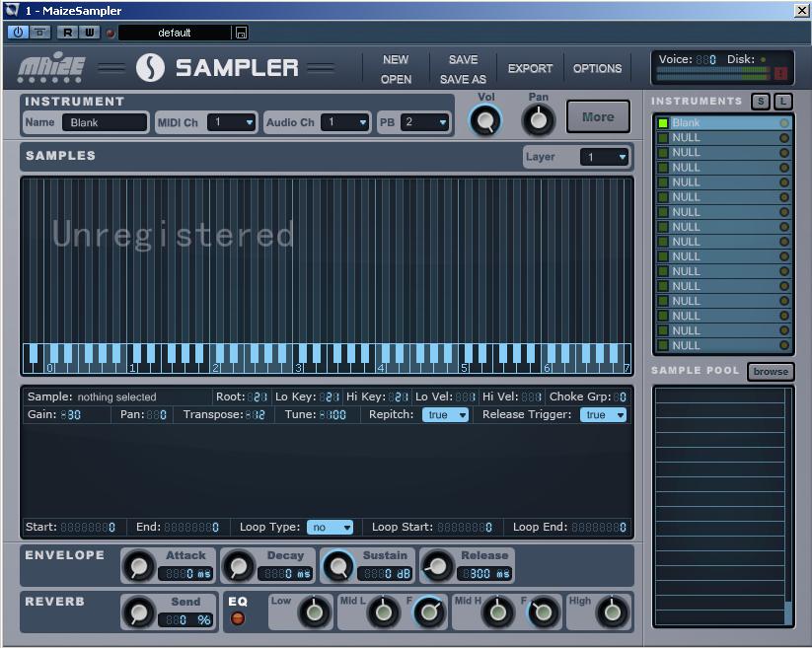The width and height of the screenshot is (812, 648).
Task: Open the Audio Ch dropdown
Action: [345, 122]
